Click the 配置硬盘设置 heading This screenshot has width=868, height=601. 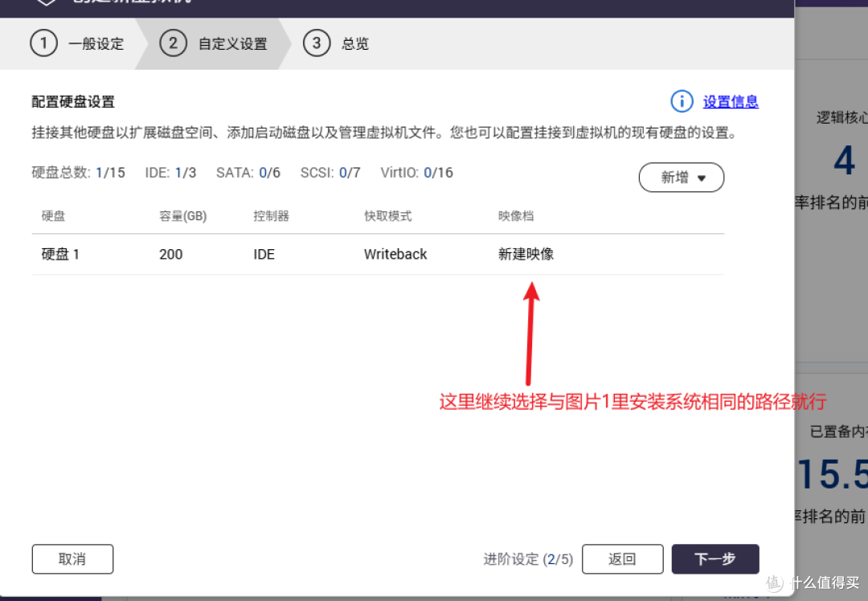tap(73, 102)
